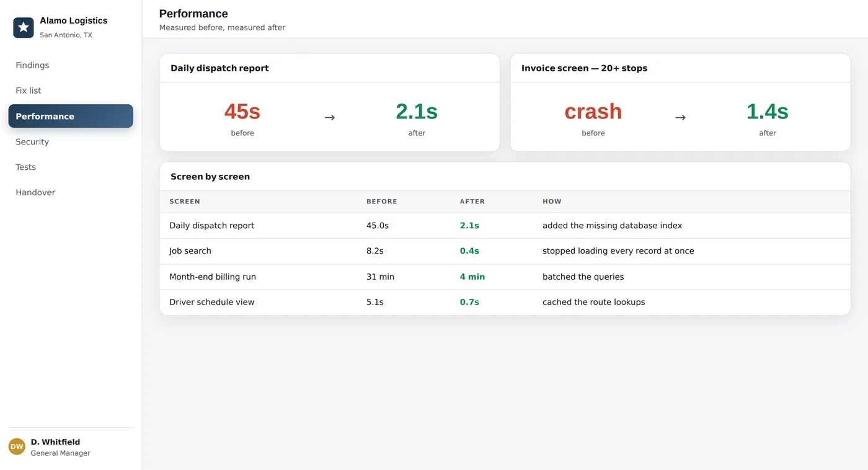Click the SCREEN column header
The width and height of the screenshot is (868, 470).
tap(185, 202)
